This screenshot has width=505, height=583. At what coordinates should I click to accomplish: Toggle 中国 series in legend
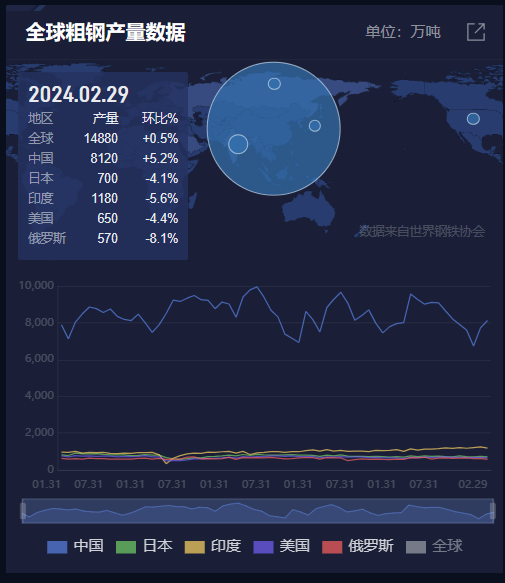(x=75, y=546)
